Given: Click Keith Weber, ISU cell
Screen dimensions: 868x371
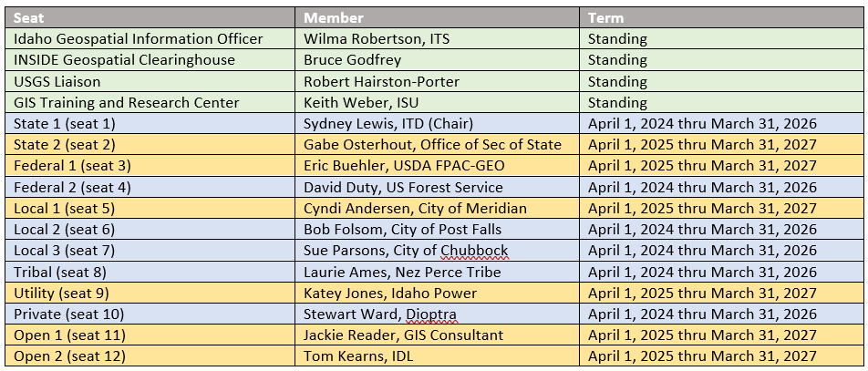Looking at the screenshot, I should click(438, 102).
